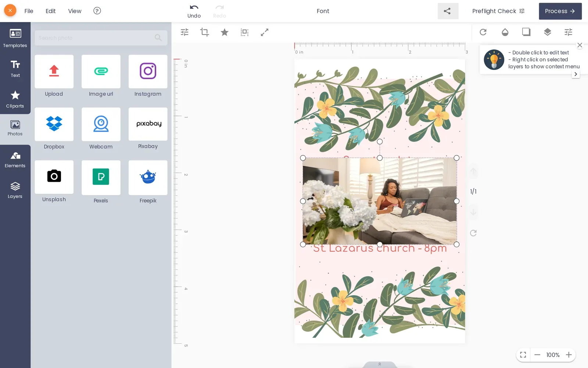Open the Layers sidebar panel

[x=15, y=190]
